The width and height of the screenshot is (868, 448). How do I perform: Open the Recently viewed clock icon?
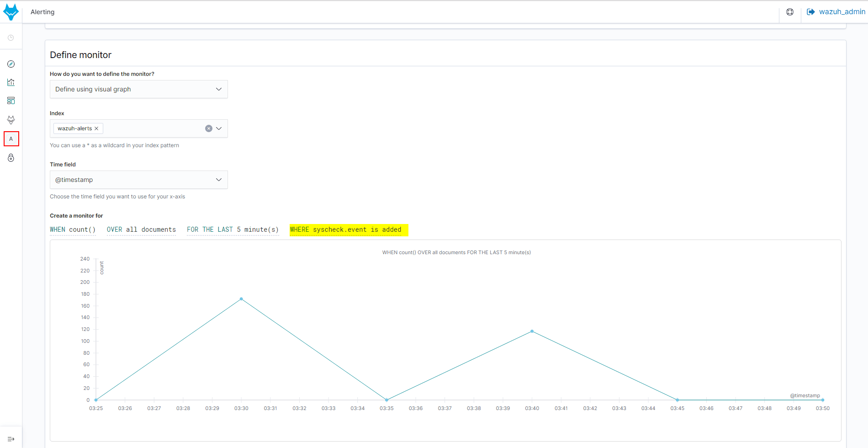[x=11, y=38]
